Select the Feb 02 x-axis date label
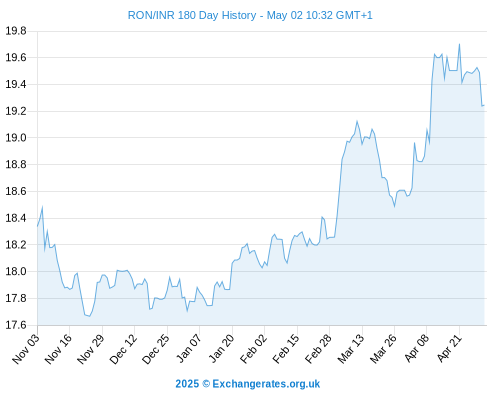This screenshot has height=400, width=495. pos(254,348)
